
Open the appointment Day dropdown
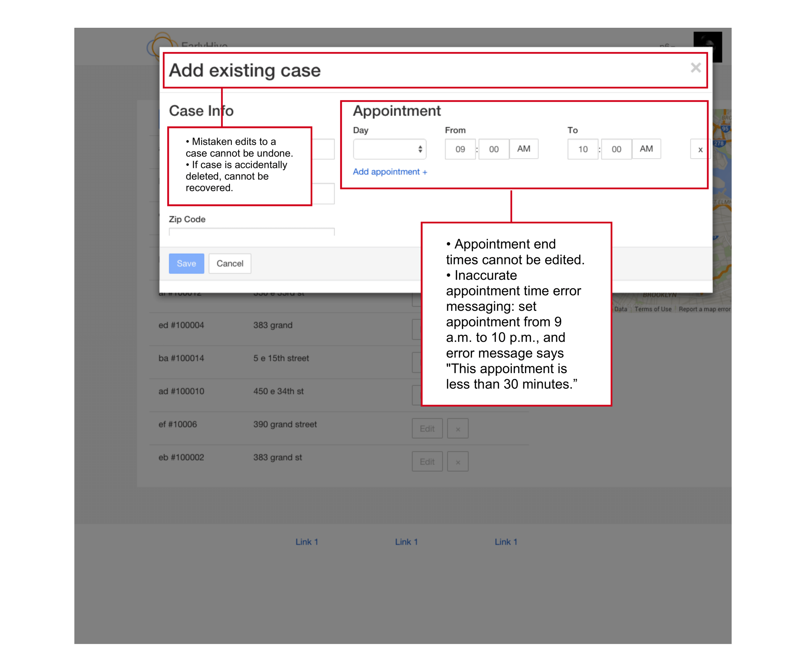[389, 149]
